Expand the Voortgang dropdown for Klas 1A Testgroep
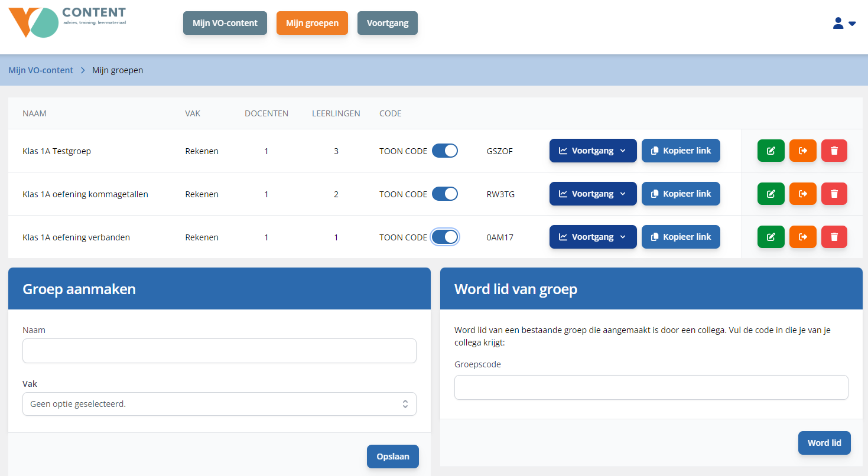 593,151
